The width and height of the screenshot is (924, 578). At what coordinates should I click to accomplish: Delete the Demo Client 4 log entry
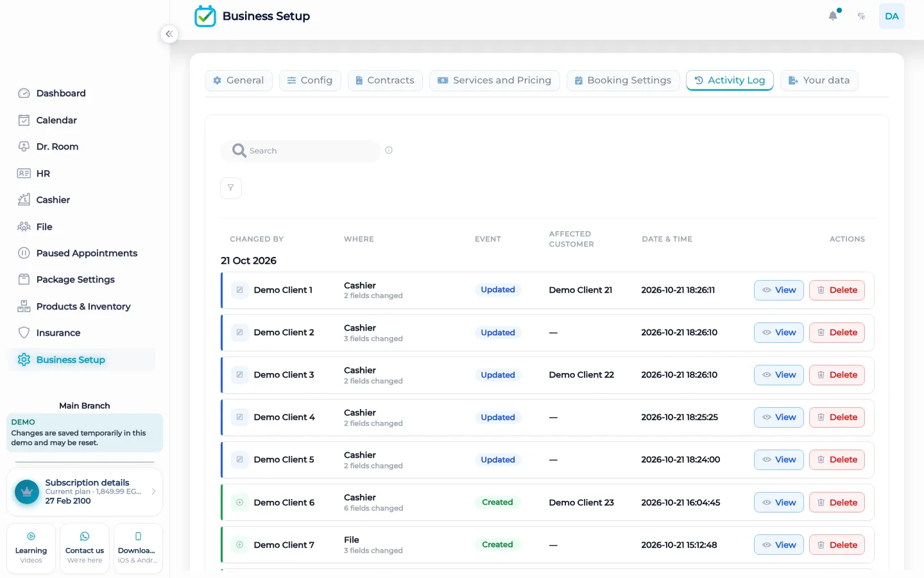(837, 417)
